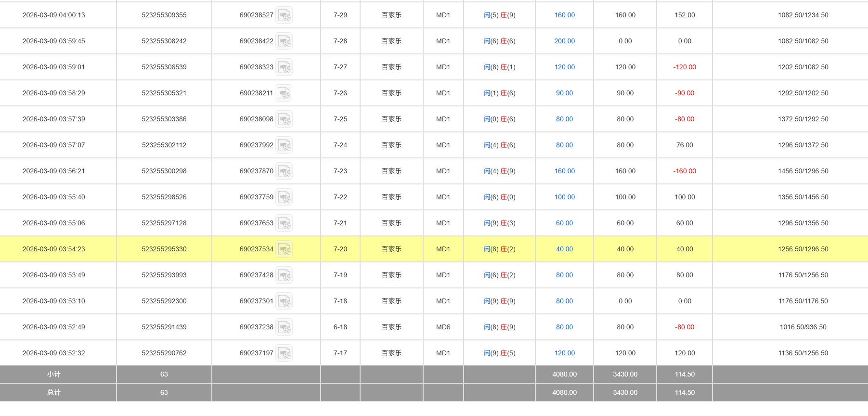Open replay icon next to 690238211
This screenshot has height=416, width=868.
coord(285,93)
